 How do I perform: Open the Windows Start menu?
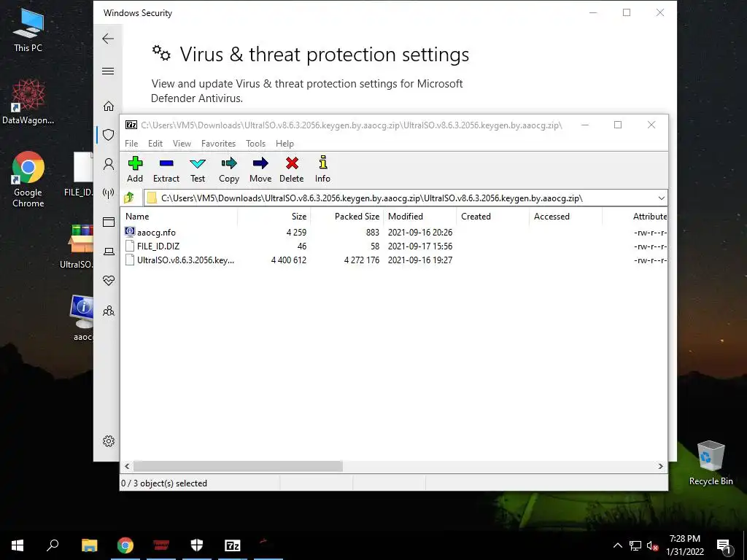(x=18, y=545)
